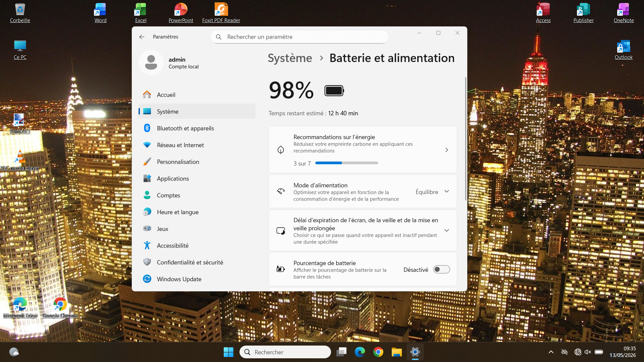Toggle Pourcentage de batterie switch
Viewport: 644px width, 362px height.
[441, 269]
